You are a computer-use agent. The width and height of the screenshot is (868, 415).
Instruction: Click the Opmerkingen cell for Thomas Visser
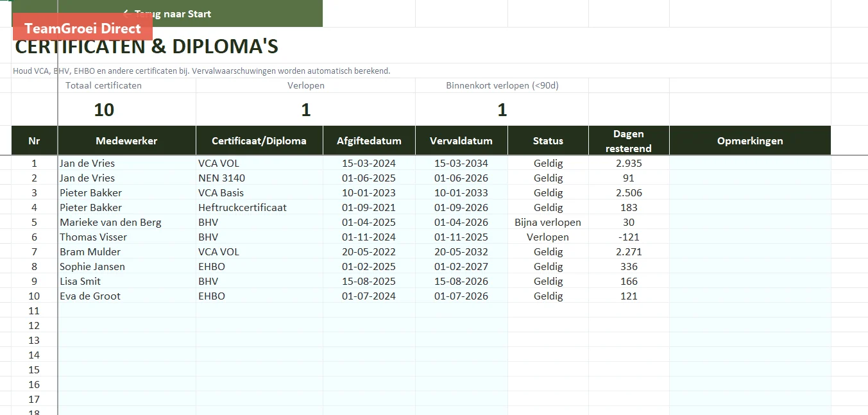coord(750,237)
